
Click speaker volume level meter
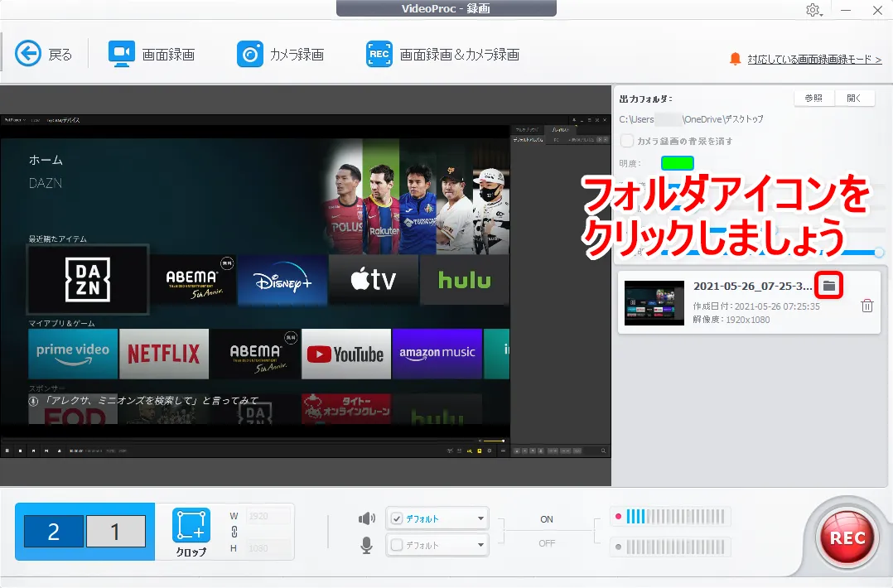point(675,517)
